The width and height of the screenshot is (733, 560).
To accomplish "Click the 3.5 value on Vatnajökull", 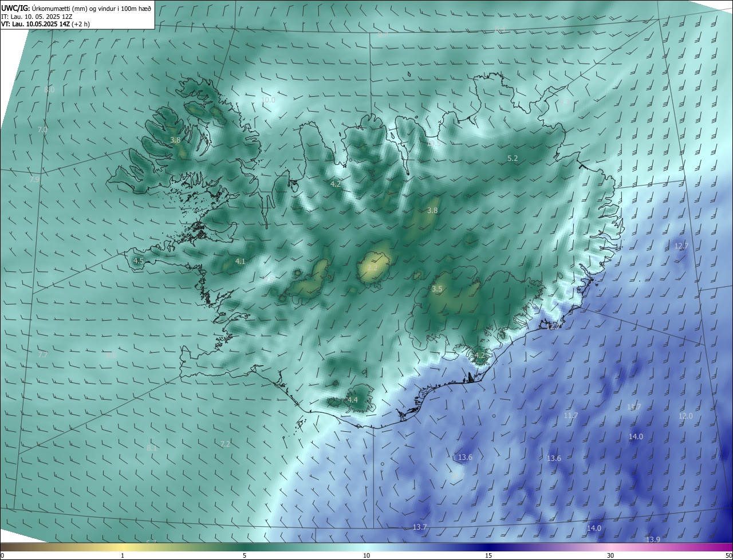I will 437,289.
